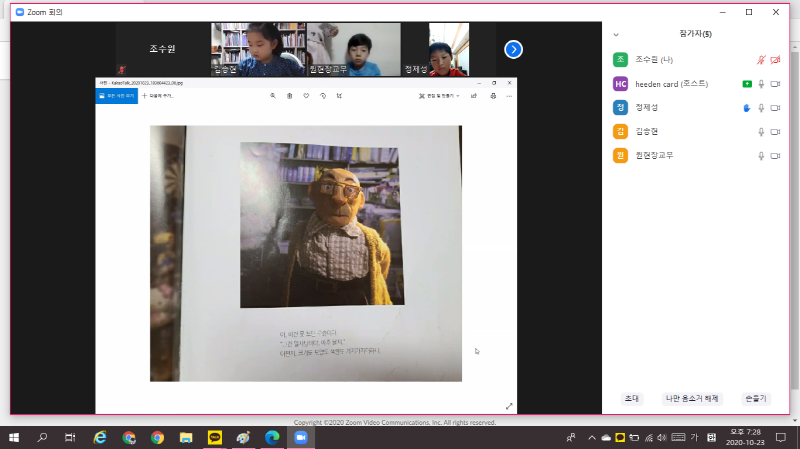Viewport: 800px width, 449px height.
Task: Select participant heeden card (호스트)
Action: [696, 84]
